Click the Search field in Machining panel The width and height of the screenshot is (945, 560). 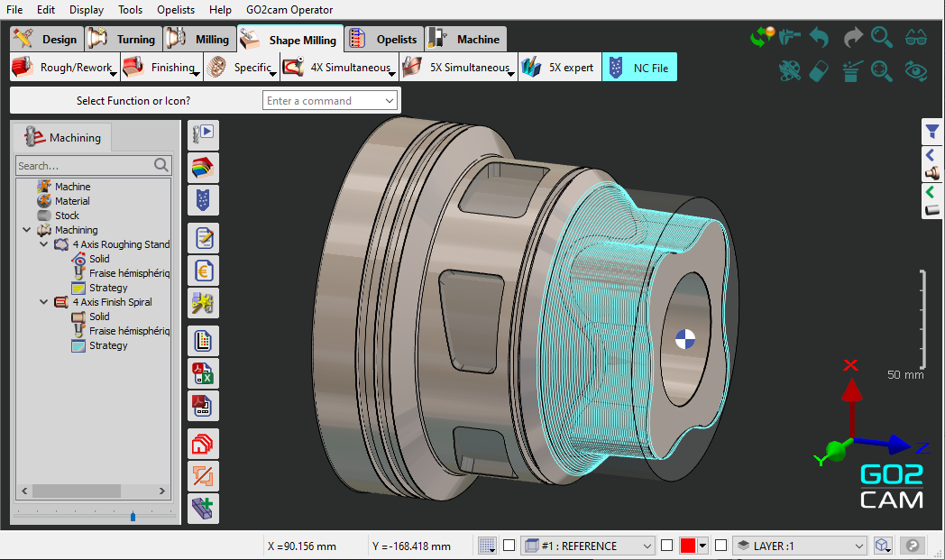click(84, 165)
